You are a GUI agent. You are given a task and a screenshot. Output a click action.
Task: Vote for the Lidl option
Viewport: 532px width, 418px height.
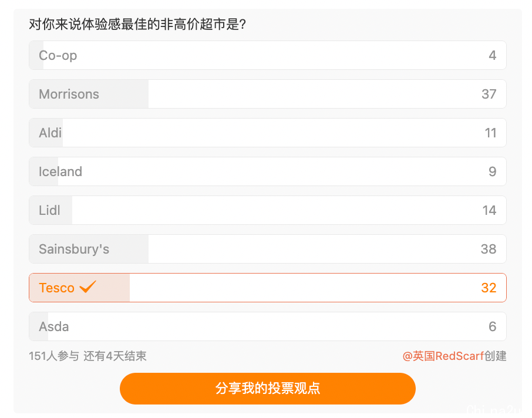click(267, 211)
